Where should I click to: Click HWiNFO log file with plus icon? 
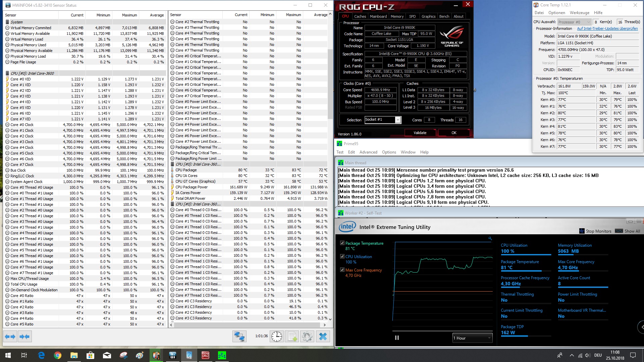pos(292,336)
